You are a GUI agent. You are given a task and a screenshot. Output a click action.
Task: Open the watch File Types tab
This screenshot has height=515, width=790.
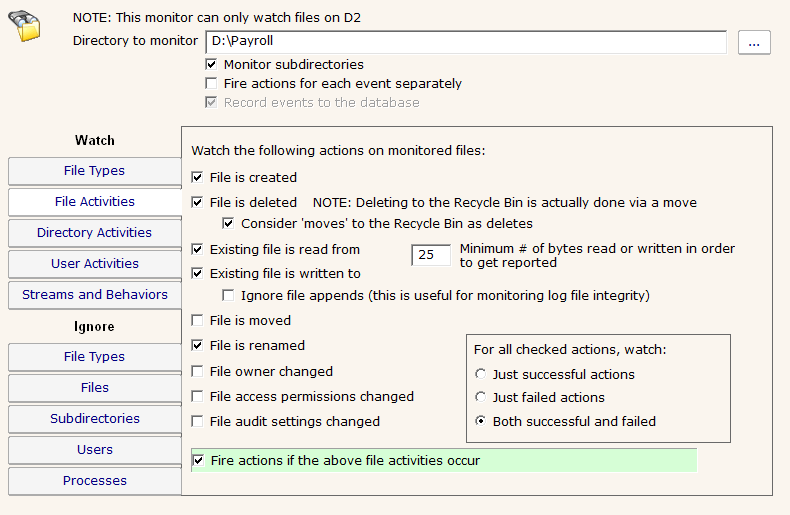tap(94, 171)
